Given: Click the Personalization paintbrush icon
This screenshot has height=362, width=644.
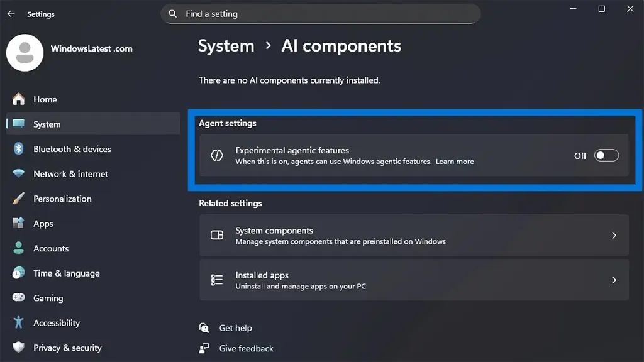Looking at the screenshot, I should [x=19, y=199].
